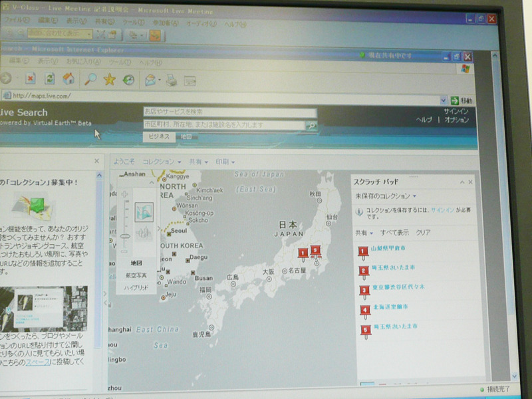532x399 pixels.
Task: Go to the IE Home page icon
Action: point(69,78)
